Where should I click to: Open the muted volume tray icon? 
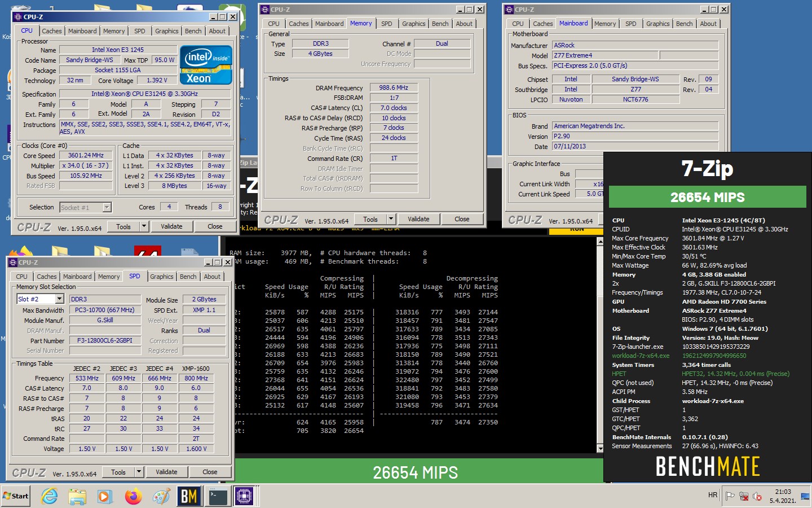[757, 496]
